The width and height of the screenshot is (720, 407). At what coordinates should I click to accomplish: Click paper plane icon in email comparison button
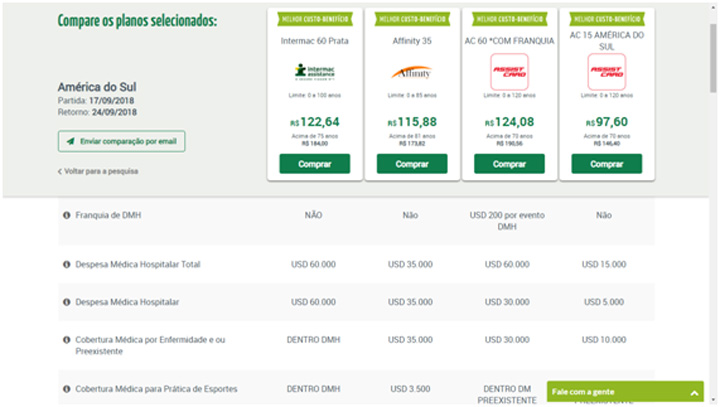coord(70,141)
